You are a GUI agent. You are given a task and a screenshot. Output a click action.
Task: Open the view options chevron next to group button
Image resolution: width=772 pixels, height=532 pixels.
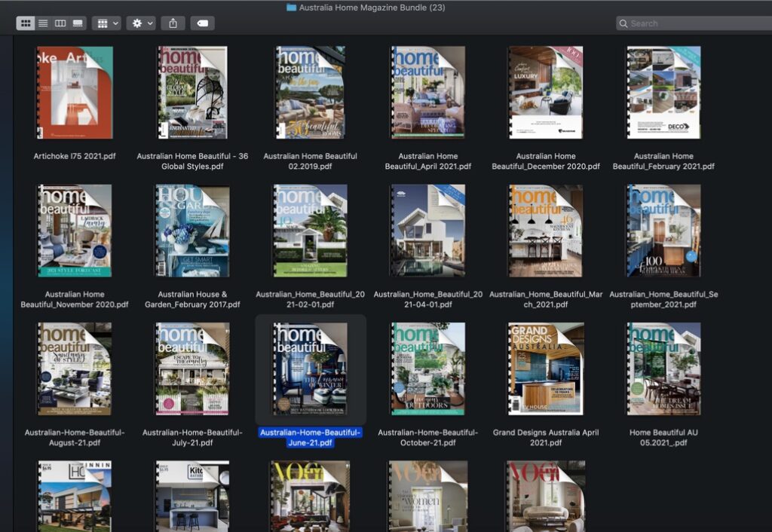115,23
